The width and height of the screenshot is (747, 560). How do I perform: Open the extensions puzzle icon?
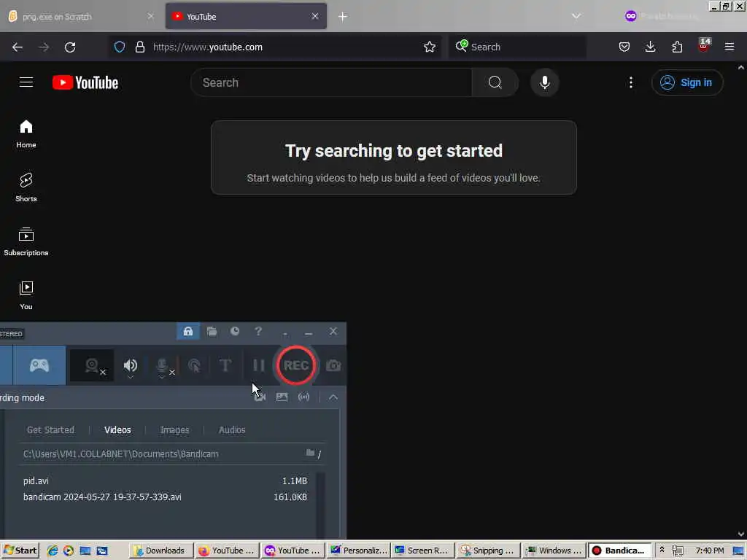point(677,47)
